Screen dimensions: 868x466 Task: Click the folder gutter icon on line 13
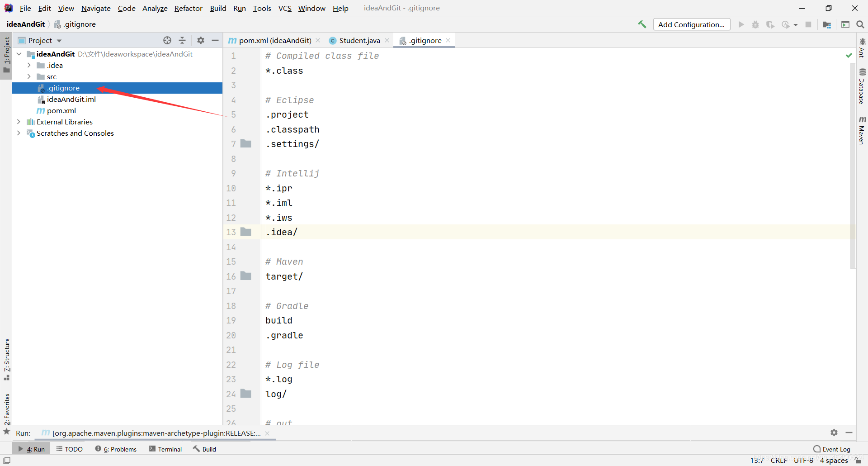[x=246, y=232]
